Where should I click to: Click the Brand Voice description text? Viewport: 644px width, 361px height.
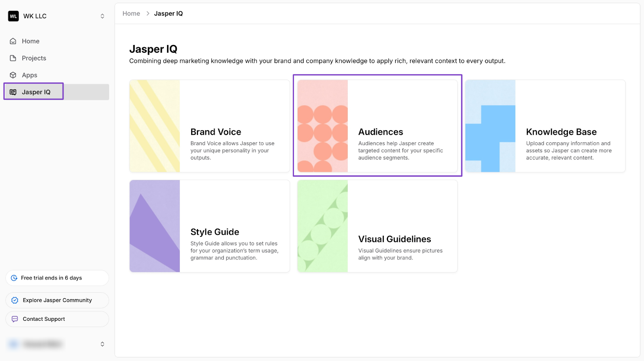coord(232,151)
